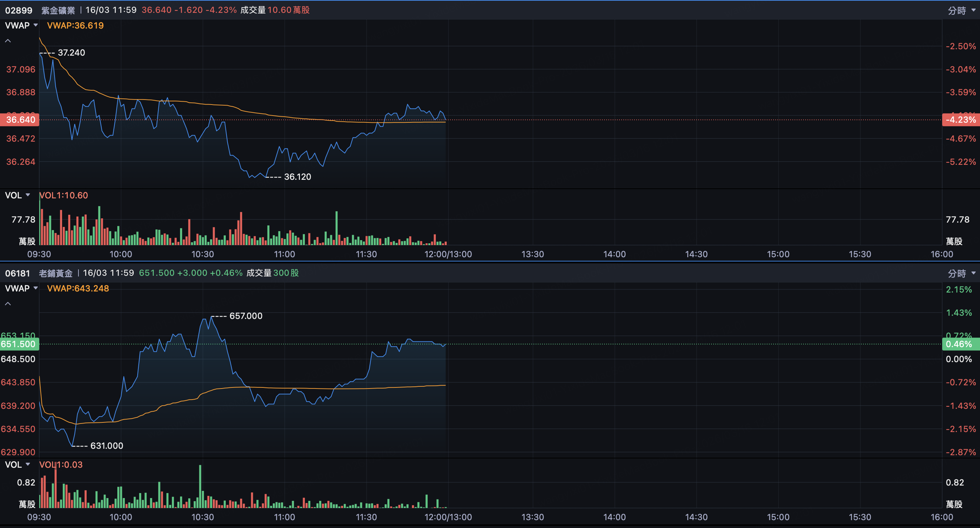Click the 631.000 low price marker
Viewport: 980px width, 528px height.
[107, 445]
